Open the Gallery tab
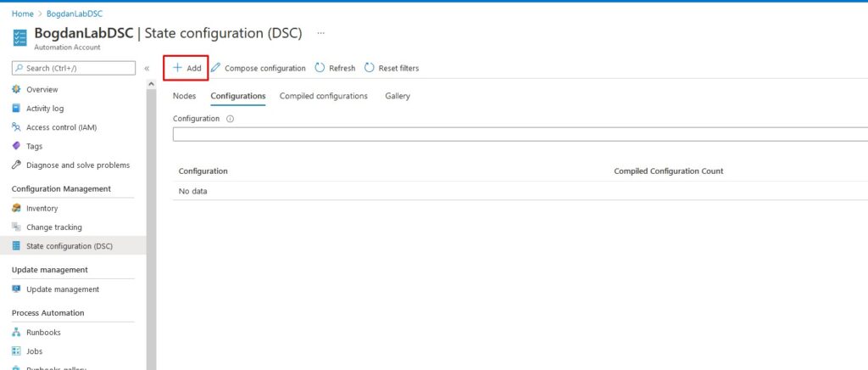This screenshot has height=370, width=868. (398, 96)
